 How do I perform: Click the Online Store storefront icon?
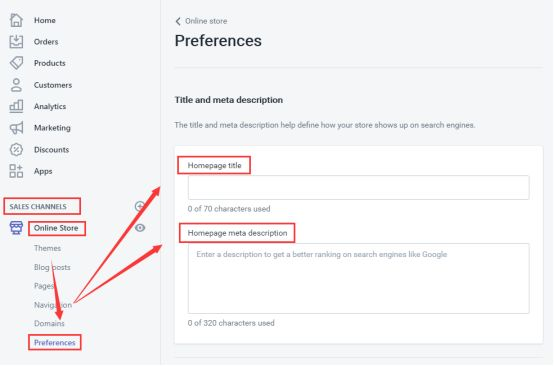pyautogui.click(x=16, y=228)
